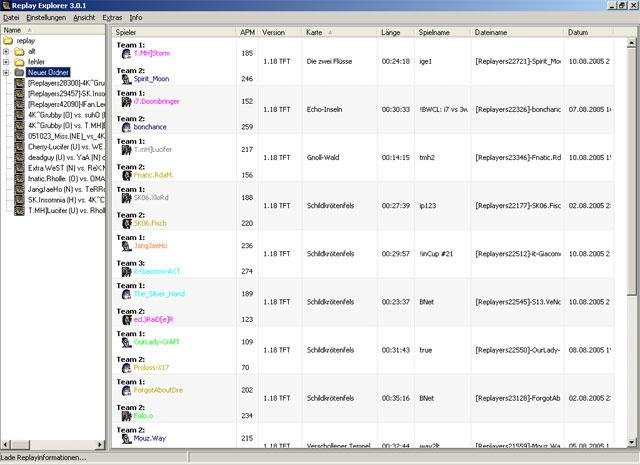Click replay icon of 4K^Grubby (O) vs. T.MH
The image size is (640, 465).
tap(19, 126)
